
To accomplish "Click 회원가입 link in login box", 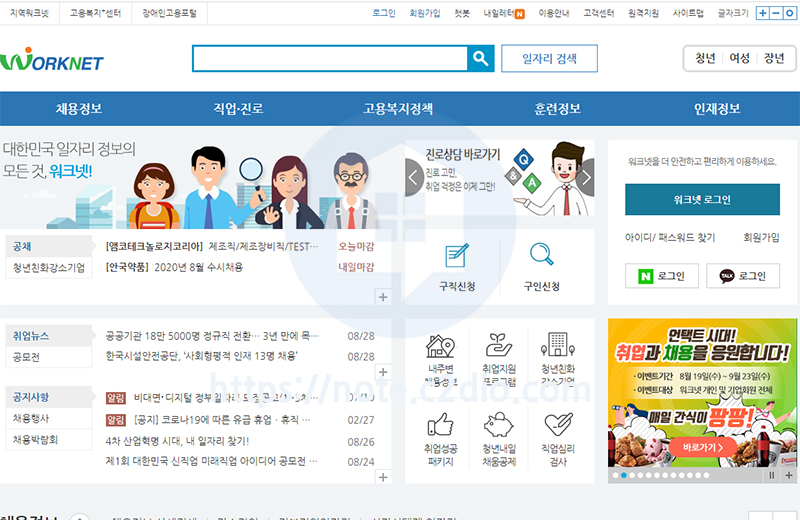I will click(761, 238).
